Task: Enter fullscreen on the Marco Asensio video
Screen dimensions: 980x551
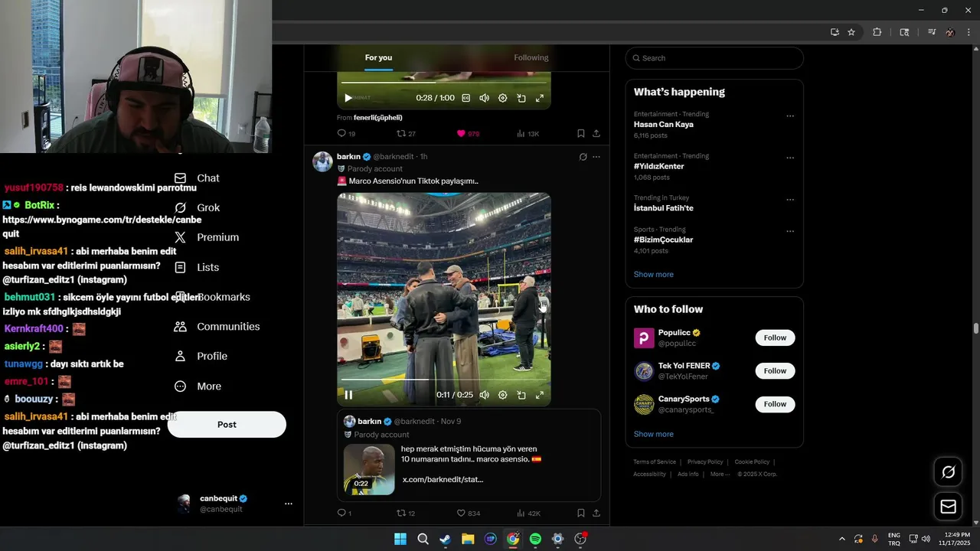Action: pyautogui.click(x=540, y=395)
